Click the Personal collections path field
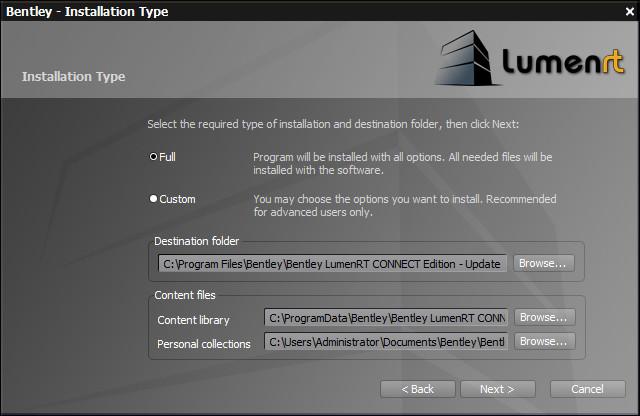The height and width of the screenshot is (416, 640). [386, 341]
